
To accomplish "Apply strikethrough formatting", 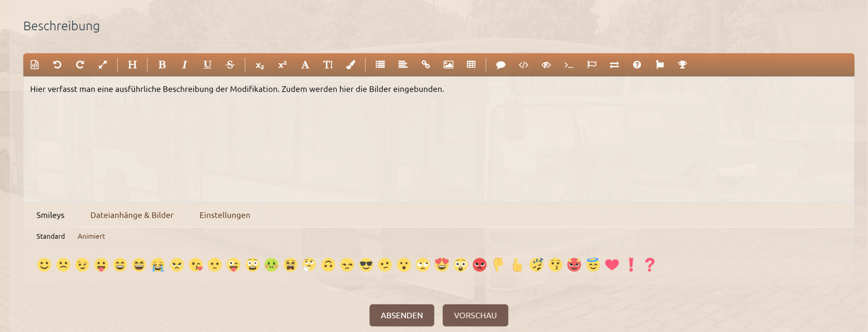I will tap(230, 65).
